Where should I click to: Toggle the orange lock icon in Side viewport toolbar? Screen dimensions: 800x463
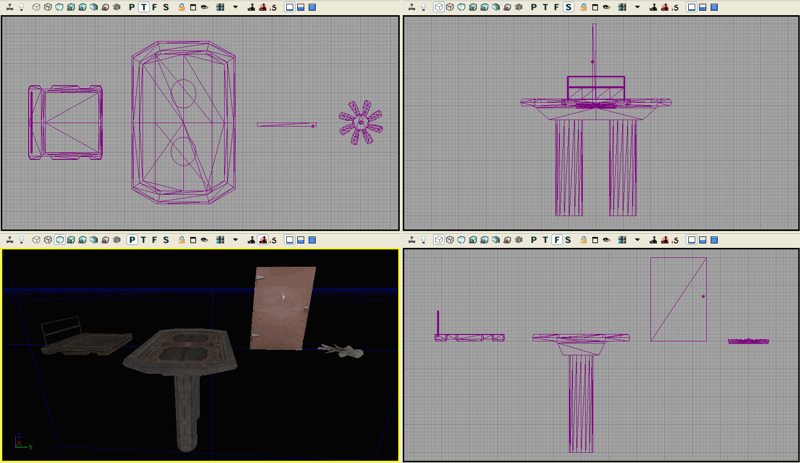point(584,7)
